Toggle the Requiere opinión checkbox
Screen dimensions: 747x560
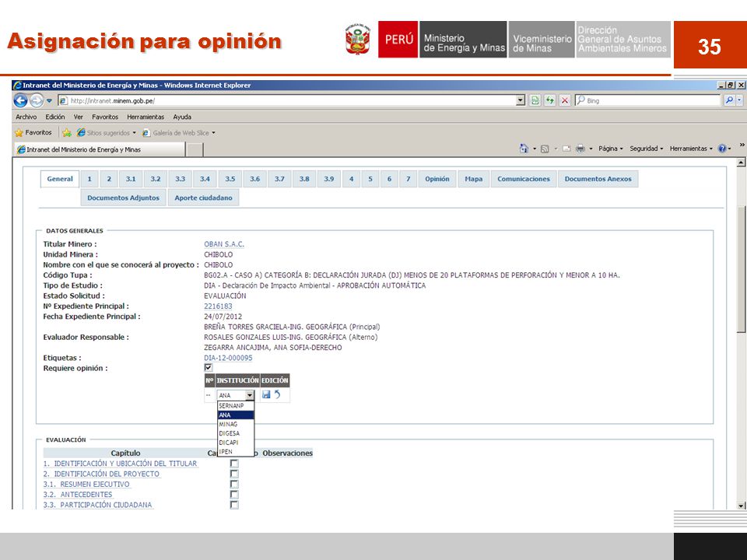(x=209, y=368)
